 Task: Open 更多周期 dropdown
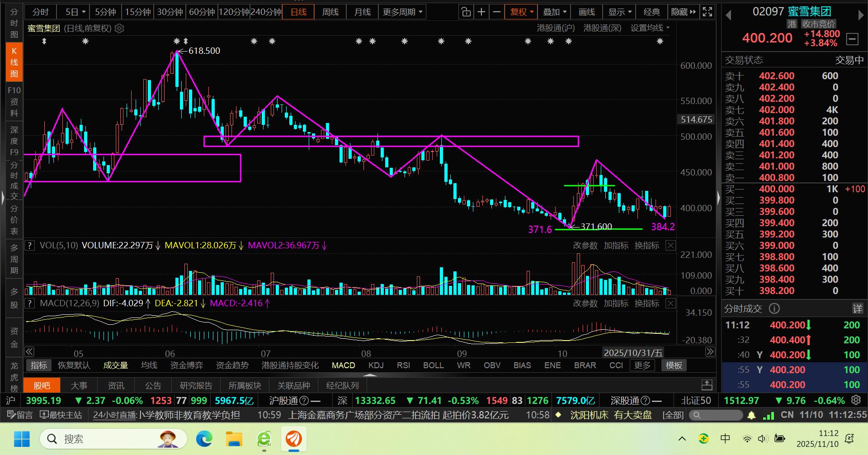(x=402, y=12)
